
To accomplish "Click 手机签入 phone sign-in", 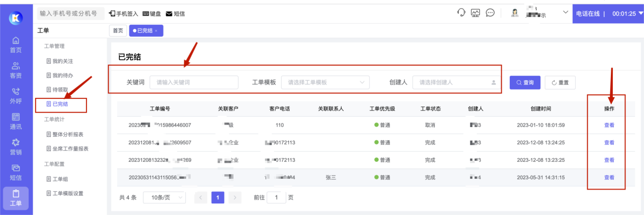I will (x=124, y=14).
